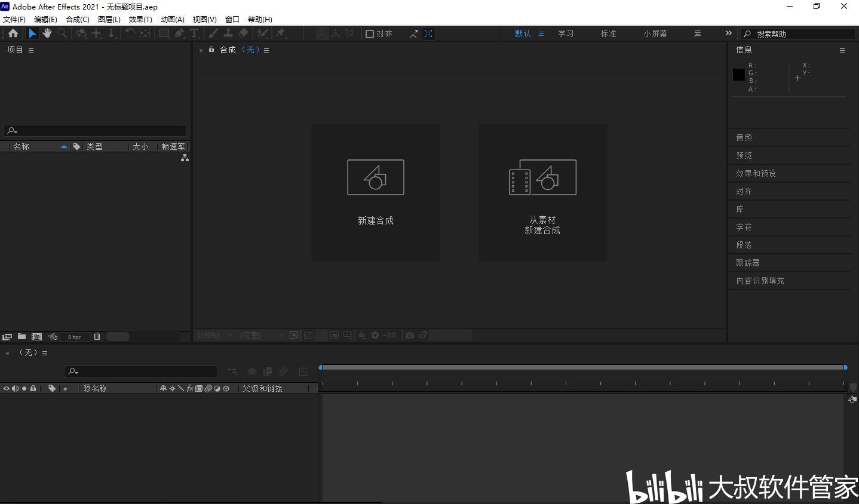Click the timeline layer search field

[141, 371]
